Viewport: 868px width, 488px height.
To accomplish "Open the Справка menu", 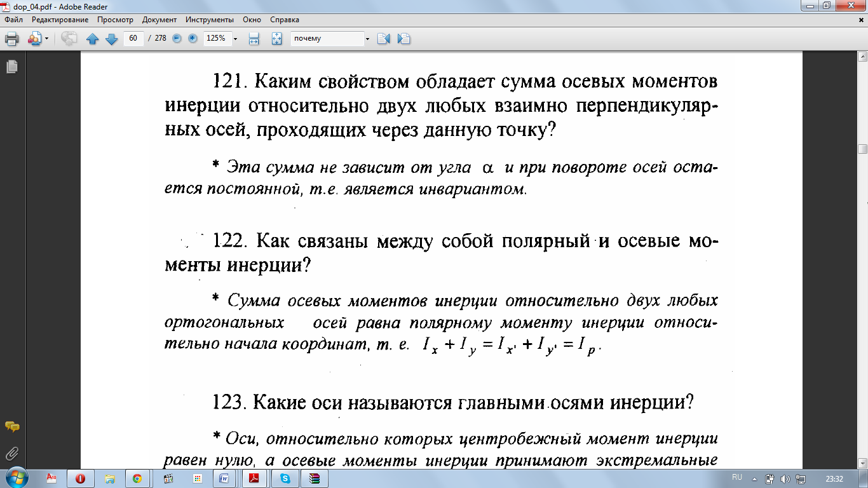I will [x=285, y=20].
